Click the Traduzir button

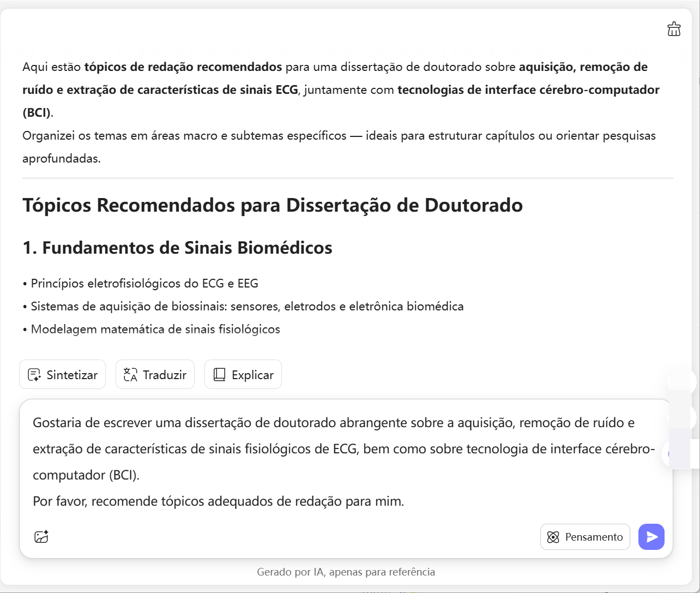(x=155, y=374)
